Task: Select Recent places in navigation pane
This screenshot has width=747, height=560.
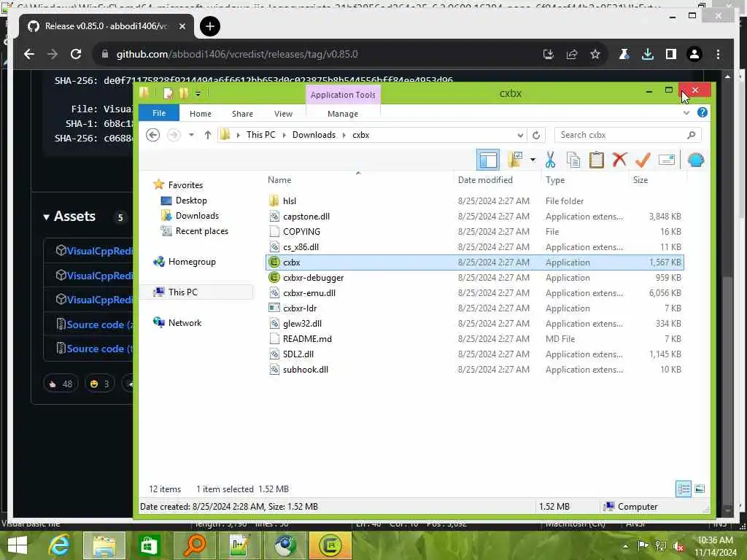Action: 201,231
